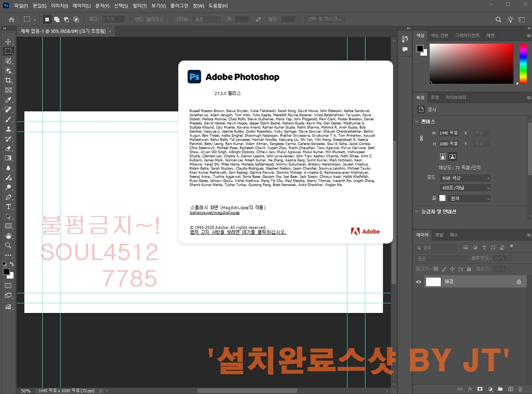Select the Horizontal Type tool
The height and width of the screenshot is (394, 532).
pos(8,207)
